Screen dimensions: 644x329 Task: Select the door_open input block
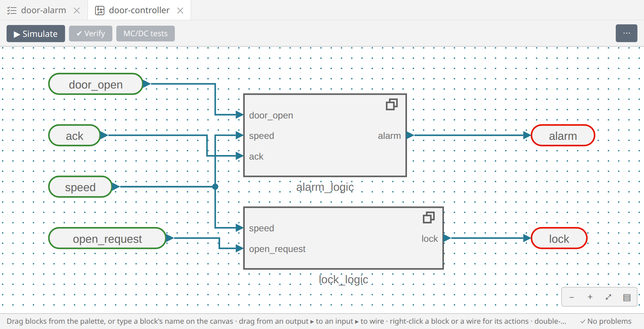point(96,84)
